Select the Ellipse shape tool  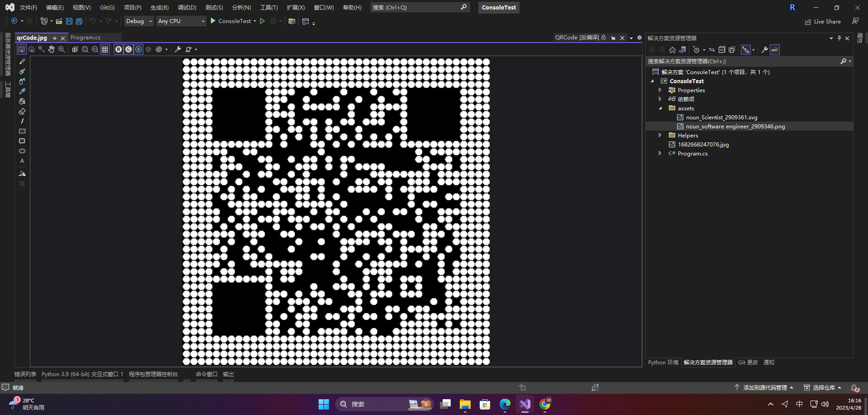pyautogui.click(x=22, y=151)
